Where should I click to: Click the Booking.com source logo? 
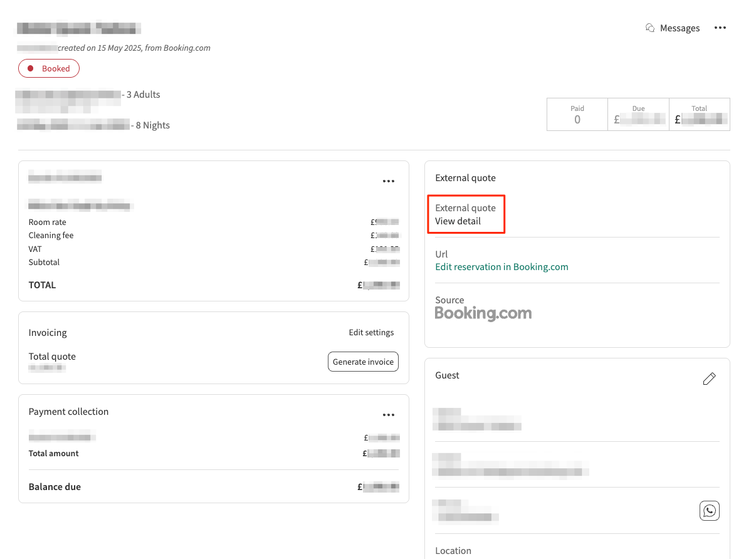tap(483, 313)
